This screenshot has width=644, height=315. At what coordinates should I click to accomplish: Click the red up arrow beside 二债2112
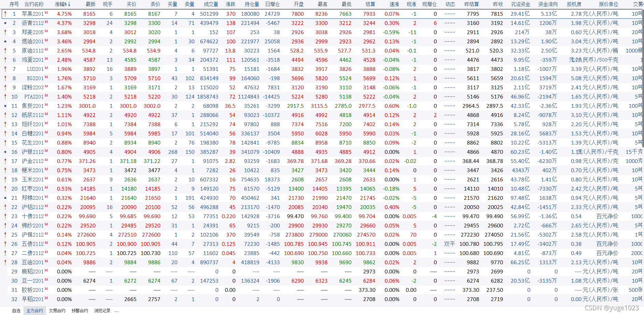point(5,253)
